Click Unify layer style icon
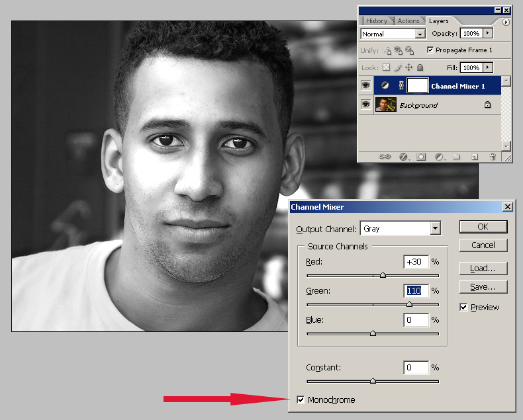Screen dimensions: 523x420 point(410,51)
